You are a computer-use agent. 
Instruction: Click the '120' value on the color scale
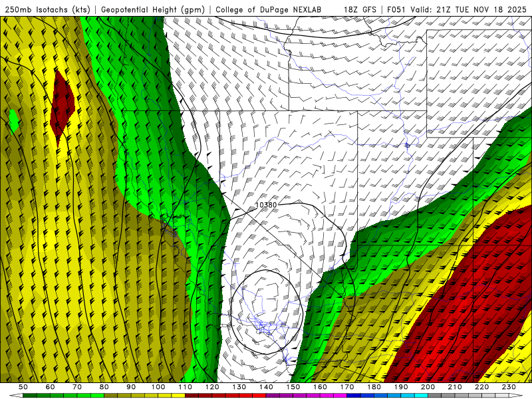pyautogui.click(x=212, y=387)
